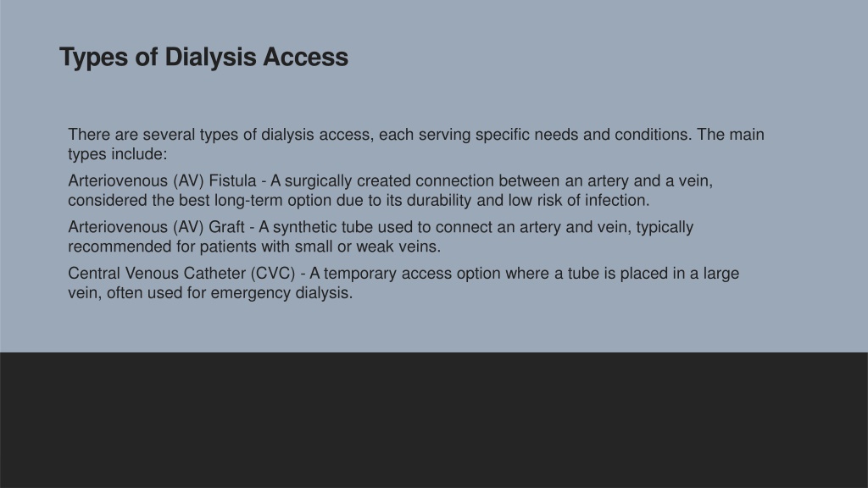Screen dimensions: 868x488
Task: Click the phrase 'emergency dialysis' at paragraph end
Action: pyautogui.click(x=280, y=292)
